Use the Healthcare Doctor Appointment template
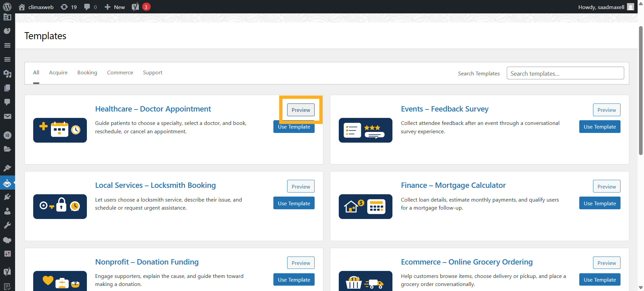 click(x=294, y=127)
